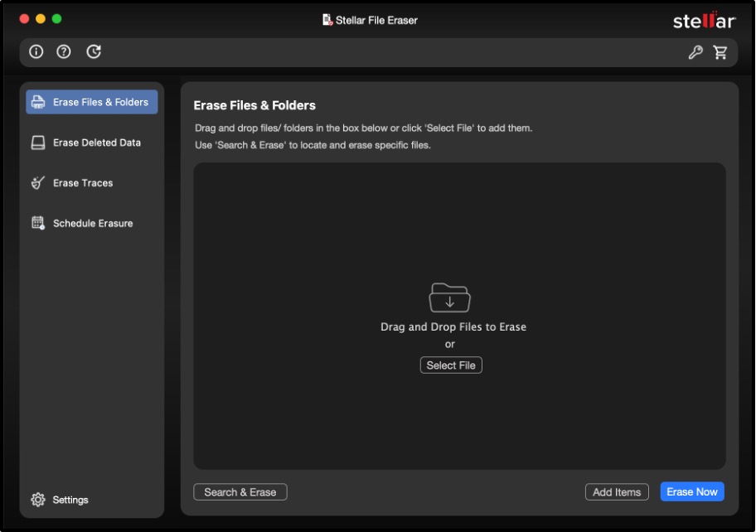756x532 pixels.
Task: Click the Erase Now button
Action: tap(692, 491)
